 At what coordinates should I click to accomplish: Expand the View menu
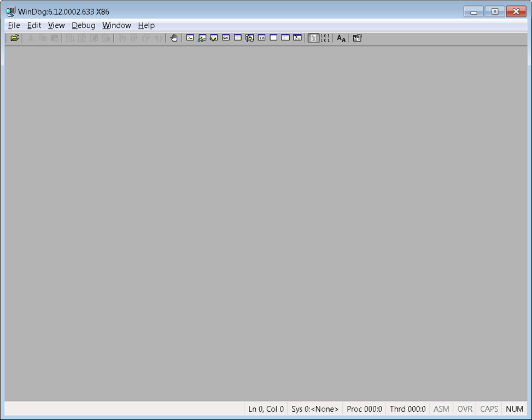[56, 25]
